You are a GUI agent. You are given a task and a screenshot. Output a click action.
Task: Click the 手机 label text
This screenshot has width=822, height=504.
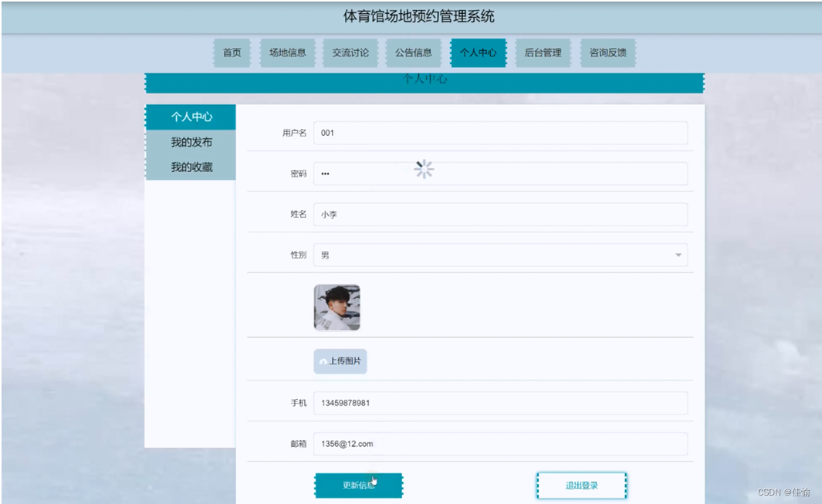pos(298,403)
